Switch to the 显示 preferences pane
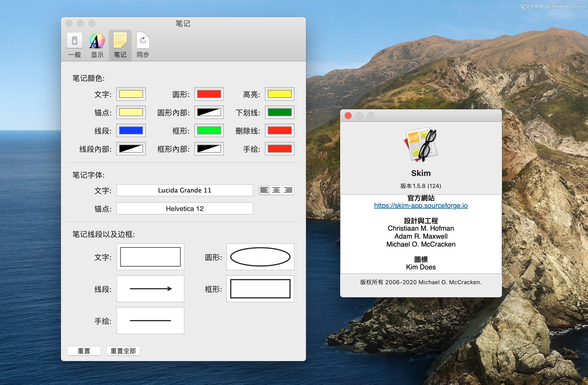 (x=97, y=44)
